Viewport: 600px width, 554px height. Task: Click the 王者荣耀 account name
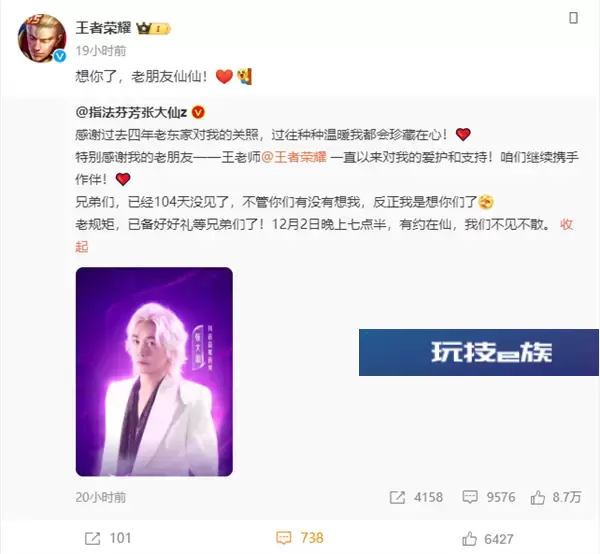tap(103, 28)
